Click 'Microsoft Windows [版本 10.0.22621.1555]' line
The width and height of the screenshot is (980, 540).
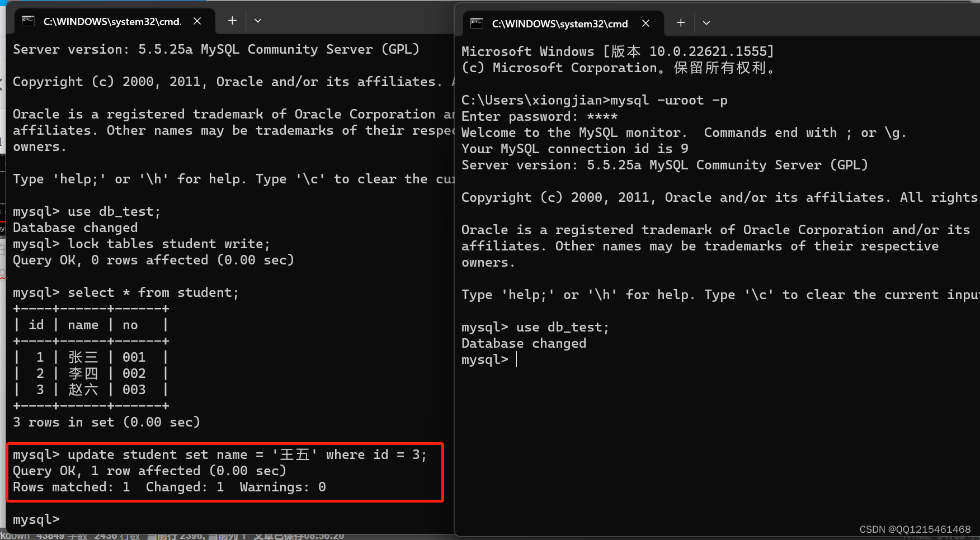click(618, 52)
